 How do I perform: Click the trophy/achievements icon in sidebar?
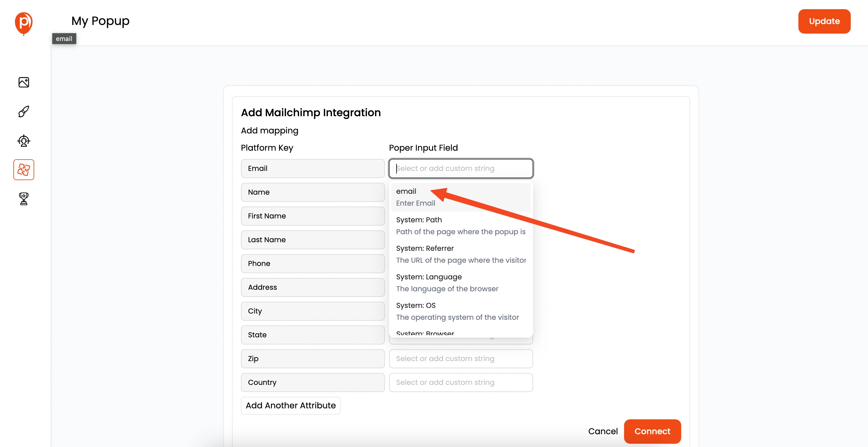click(x=23, y=199)
